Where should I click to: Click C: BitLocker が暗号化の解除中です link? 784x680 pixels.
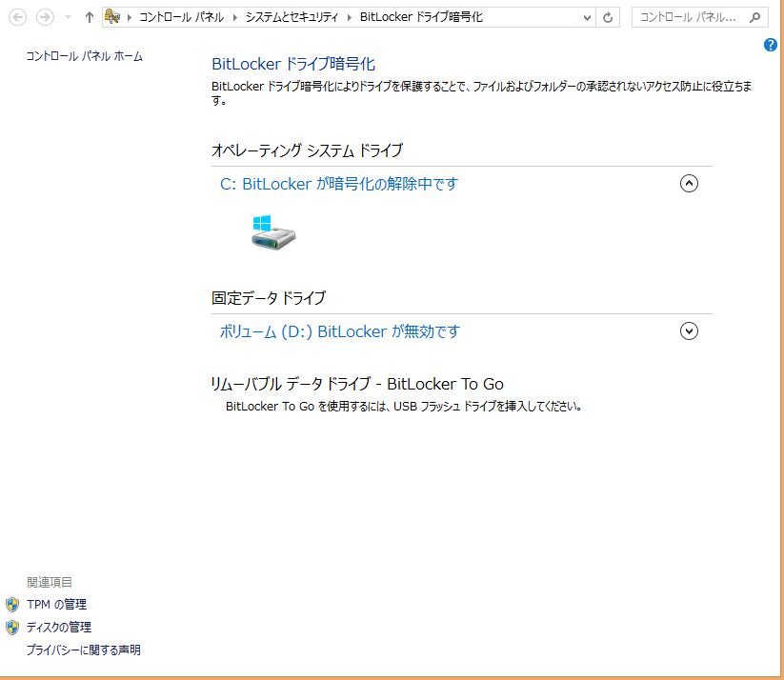pos(339,184)
